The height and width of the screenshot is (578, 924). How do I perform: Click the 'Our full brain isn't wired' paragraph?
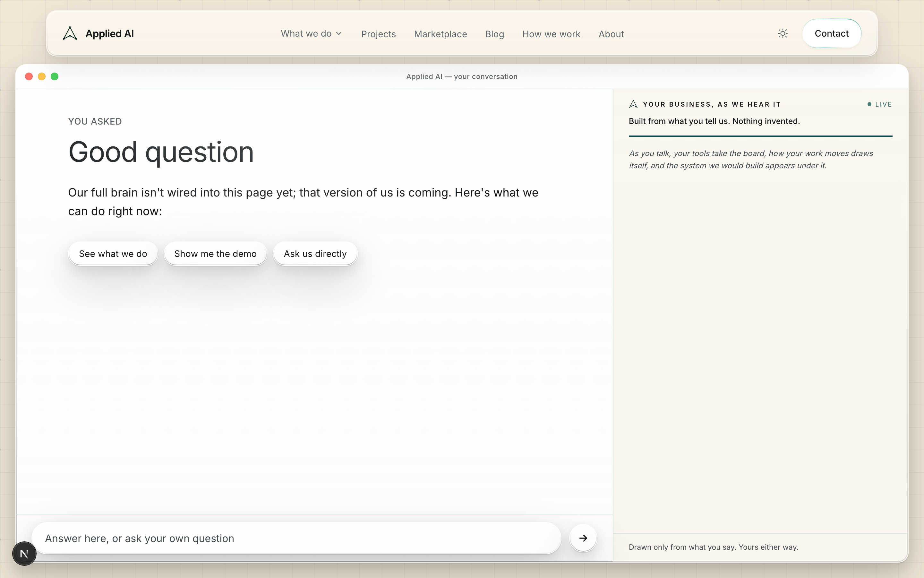coord(303,201)
